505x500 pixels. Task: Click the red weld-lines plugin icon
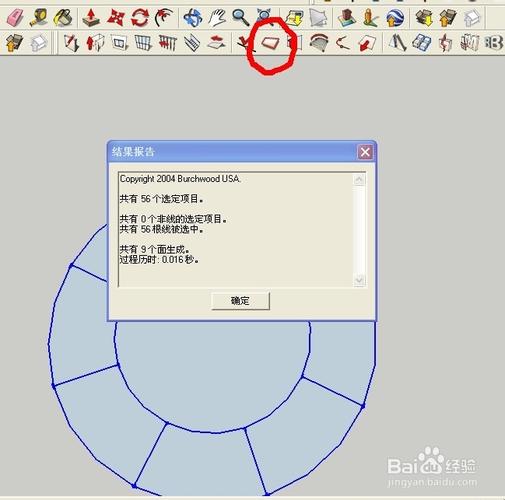(246, 43)
